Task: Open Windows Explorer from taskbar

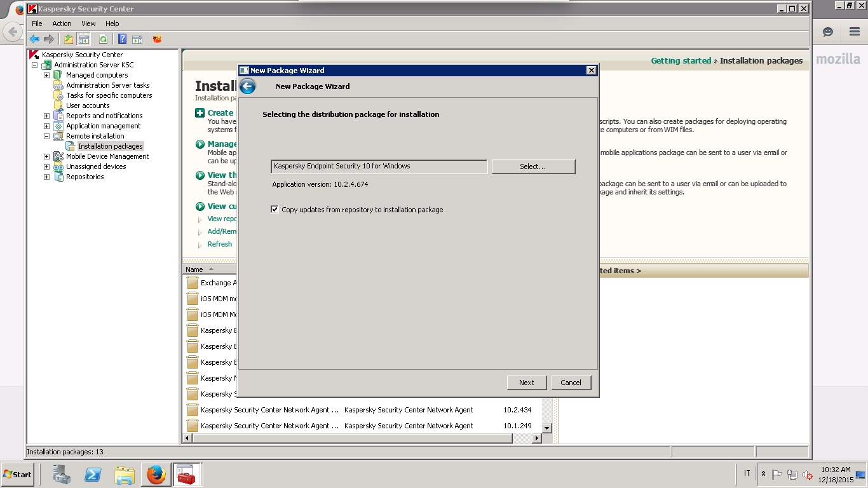Action: [125, 475]
